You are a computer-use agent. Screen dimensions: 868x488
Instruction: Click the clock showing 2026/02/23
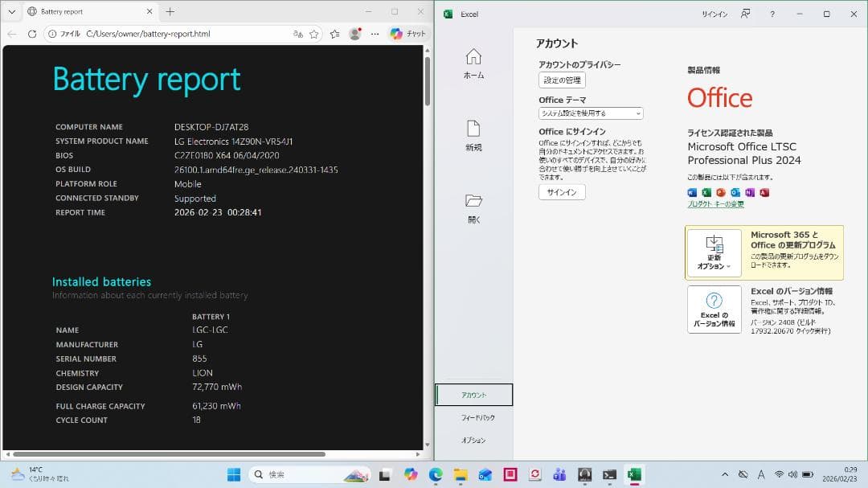pos(839,474)
